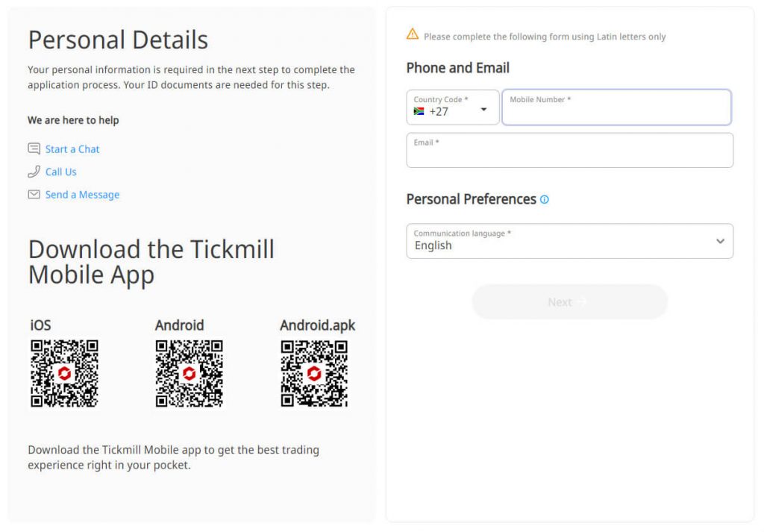Screen dimensions: 764x532
Task: Click the envelope message icon
Action: tap(34, 195)
